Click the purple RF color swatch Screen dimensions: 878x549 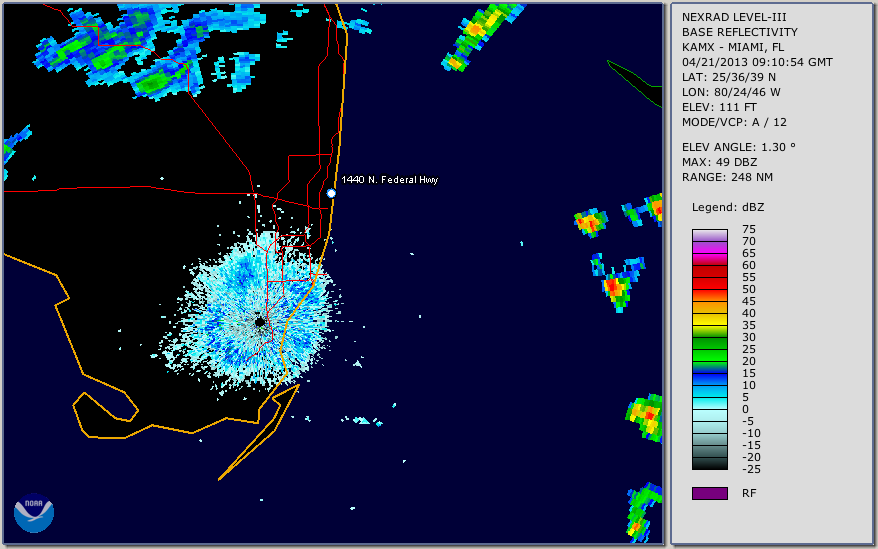(x=710, y=493)
